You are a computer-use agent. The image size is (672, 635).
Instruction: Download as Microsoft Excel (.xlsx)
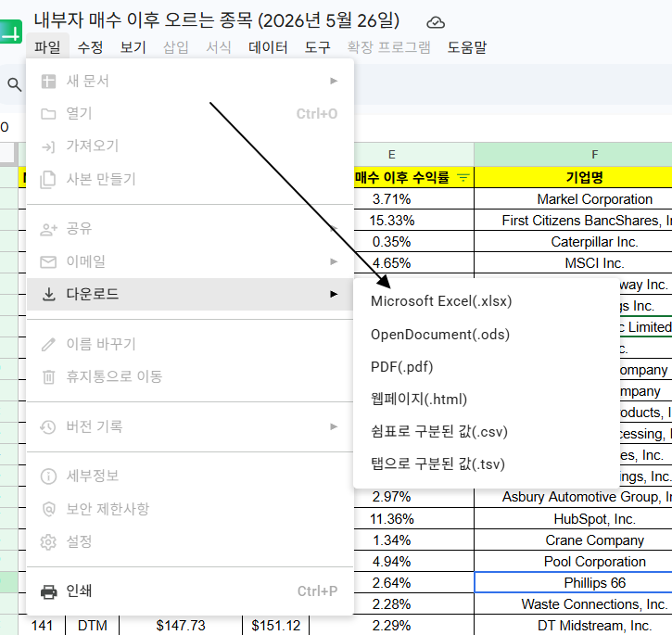(487, 301)
